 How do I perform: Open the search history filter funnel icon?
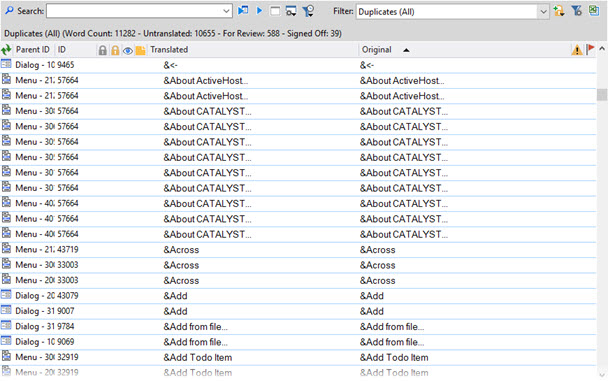308,11
